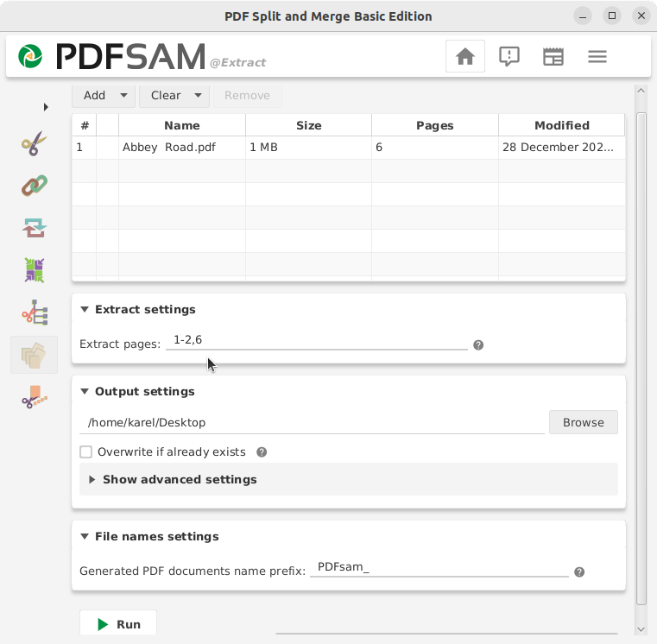Show help for name prefix field
This screenshot has width=657, height=644.
point(579,572)
